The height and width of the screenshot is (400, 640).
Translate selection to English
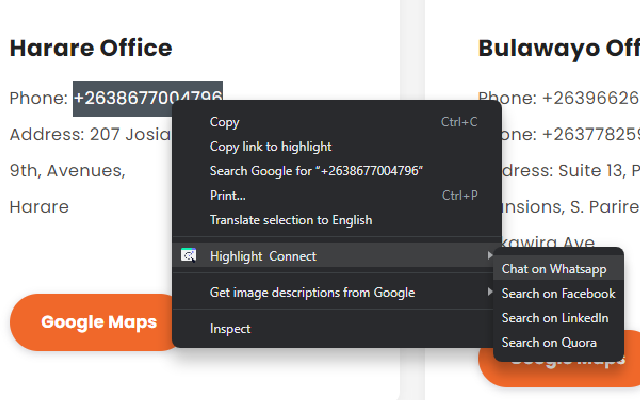290,220
